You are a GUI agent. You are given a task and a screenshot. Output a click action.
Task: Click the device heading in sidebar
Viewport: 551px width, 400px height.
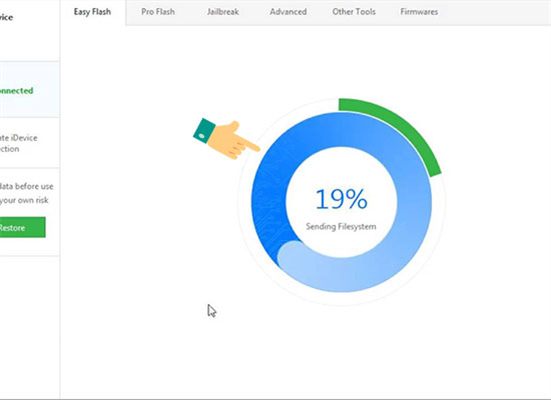pyautogui.click(x=6, y=17)
